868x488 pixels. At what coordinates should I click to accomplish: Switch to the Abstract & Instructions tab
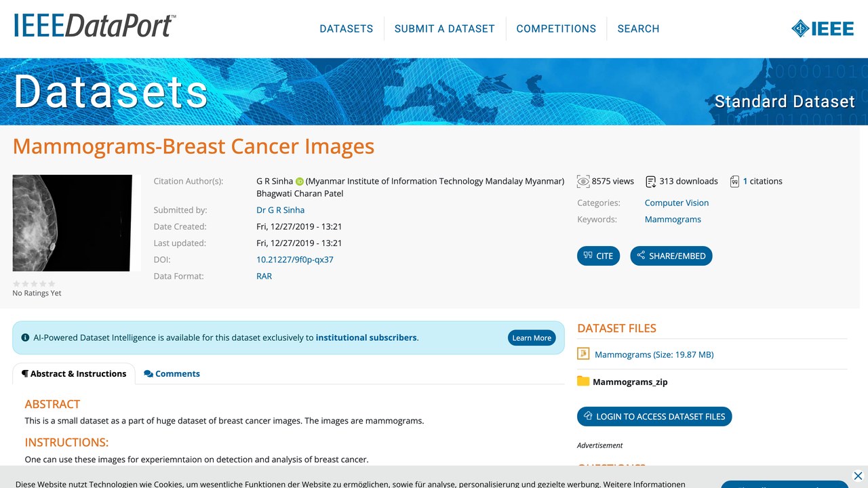tap(74, 373)
